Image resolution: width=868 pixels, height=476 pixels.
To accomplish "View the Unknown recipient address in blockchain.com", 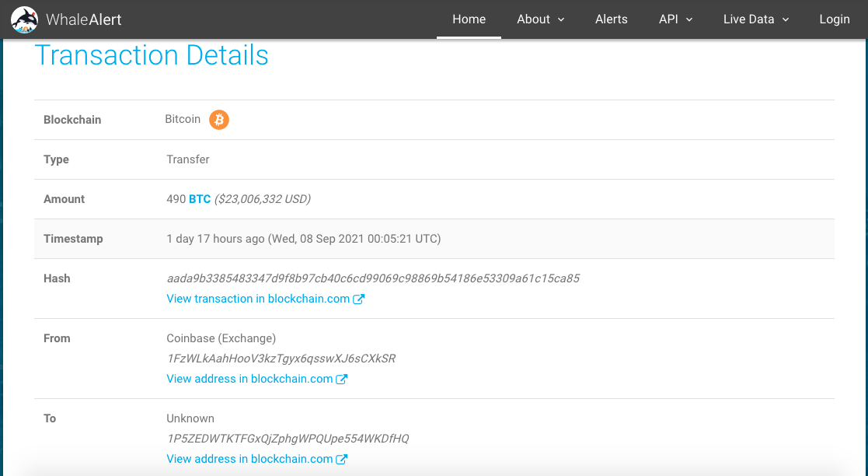I will pyautogui.click(x=249, y=459).
